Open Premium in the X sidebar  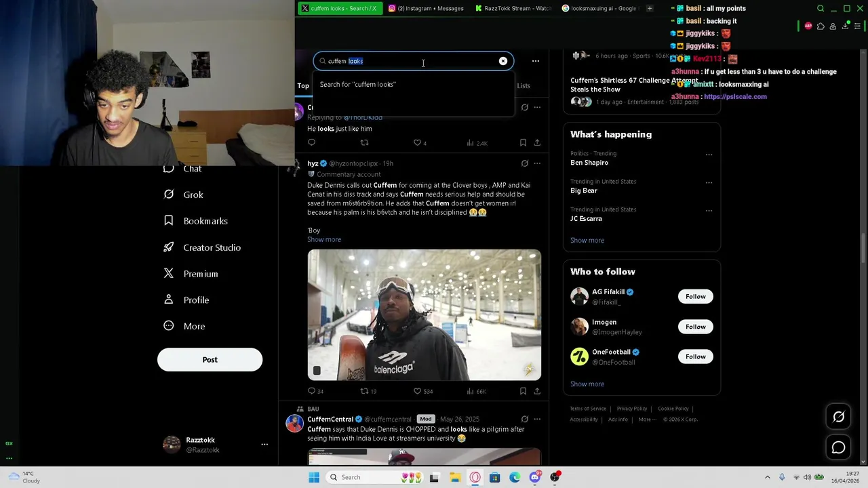point(191,274)
